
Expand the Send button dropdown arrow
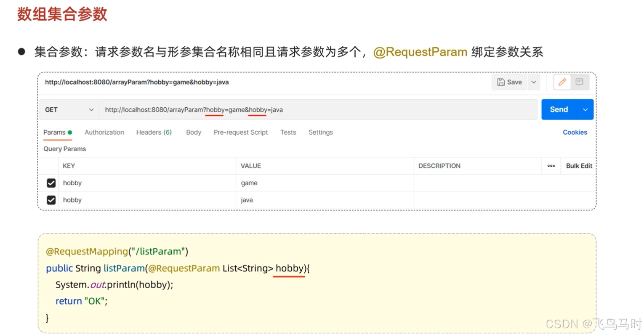585,109
